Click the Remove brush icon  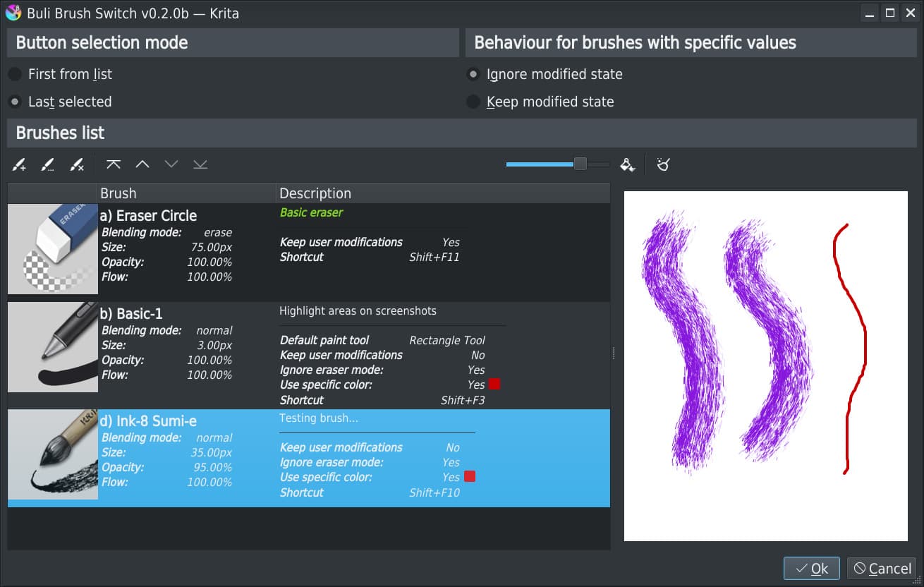click(77, 165)
